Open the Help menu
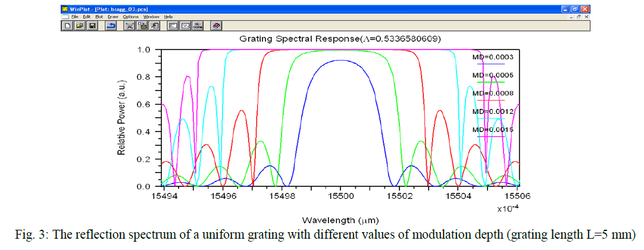644x250 pixels. pos(168,17)
